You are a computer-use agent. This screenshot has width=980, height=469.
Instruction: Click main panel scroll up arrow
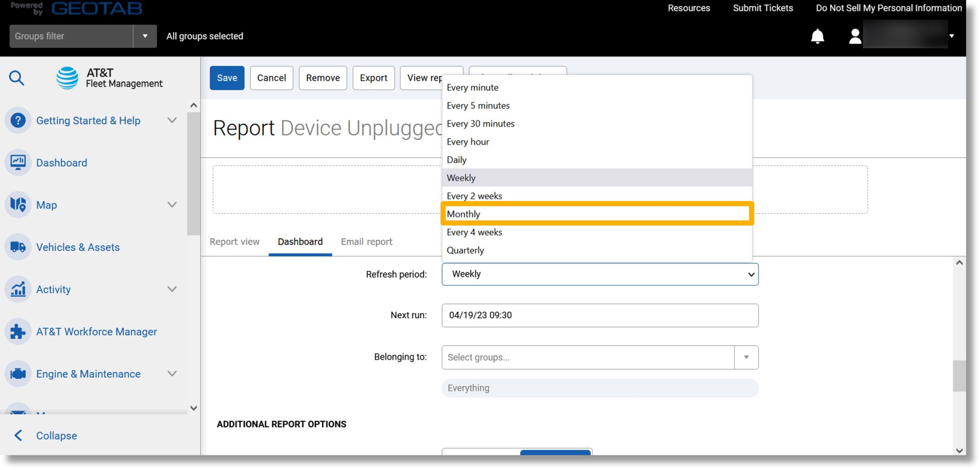tap(959, 262)
